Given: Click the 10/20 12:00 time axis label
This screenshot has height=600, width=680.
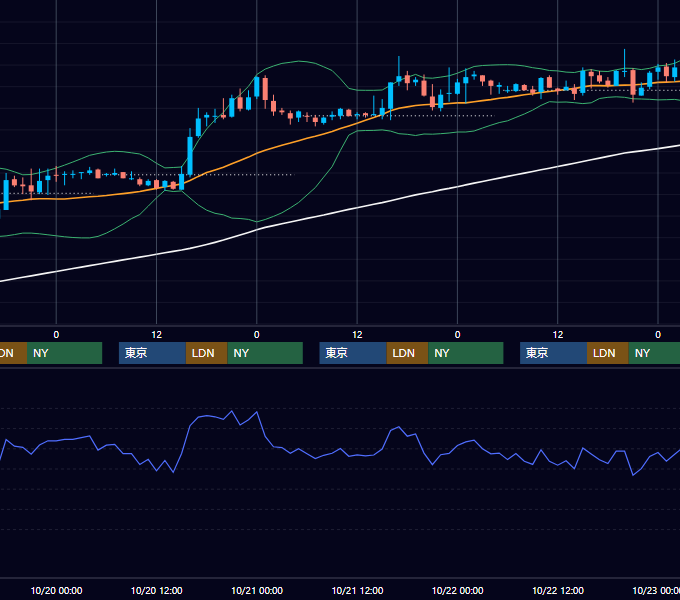Looking at the screenshot, I should point(157,590).
